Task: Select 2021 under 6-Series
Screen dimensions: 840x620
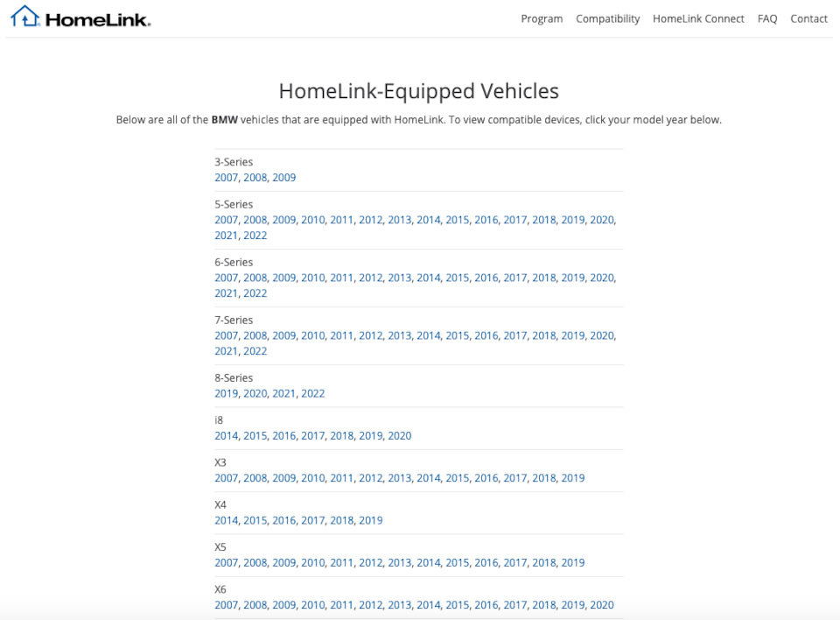Action: (x=226, y=293)
